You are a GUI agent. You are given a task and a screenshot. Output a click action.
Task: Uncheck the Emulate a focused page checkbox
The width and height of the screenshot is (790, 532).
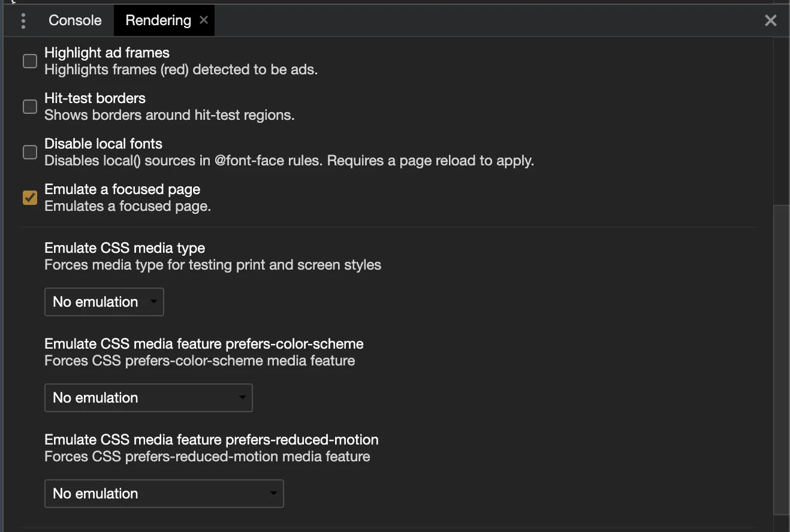pos(30,198)
